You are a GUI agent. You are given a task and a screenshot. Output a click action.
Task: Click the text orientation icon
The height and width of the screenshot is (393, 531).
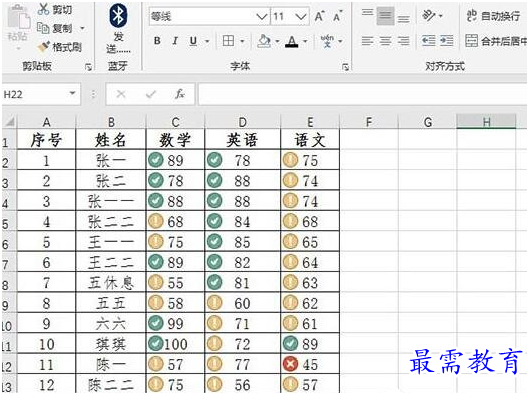[x=429, y=15]
